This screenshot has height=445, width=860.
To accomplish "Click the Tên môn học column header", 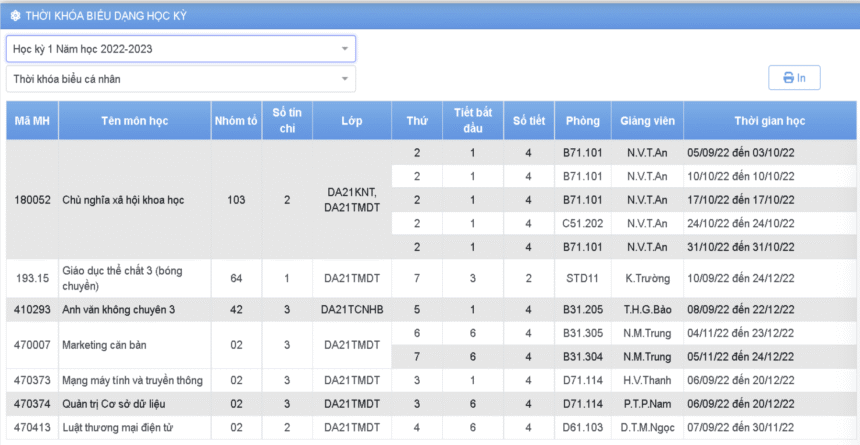I will click(x=134, y=121).
